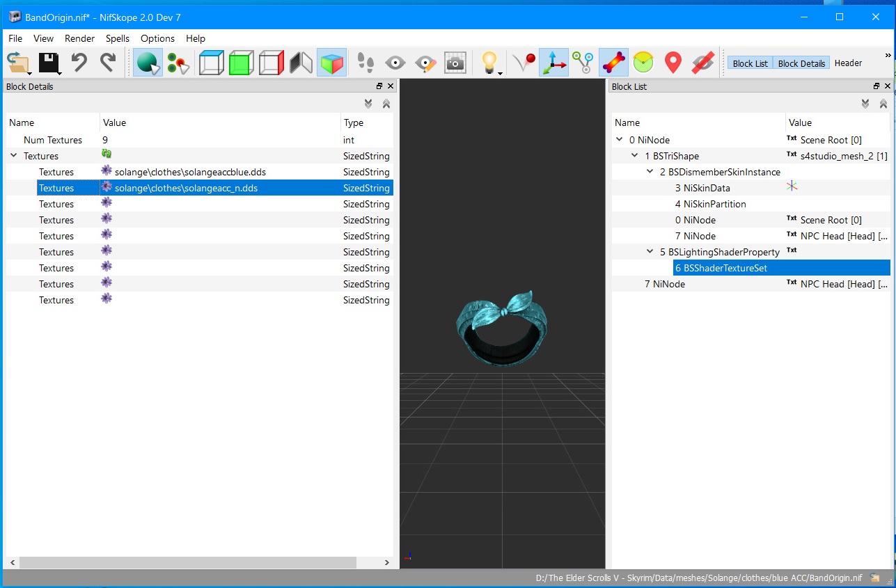
Task: Redo the last undone change
Action: click(108, 63)
